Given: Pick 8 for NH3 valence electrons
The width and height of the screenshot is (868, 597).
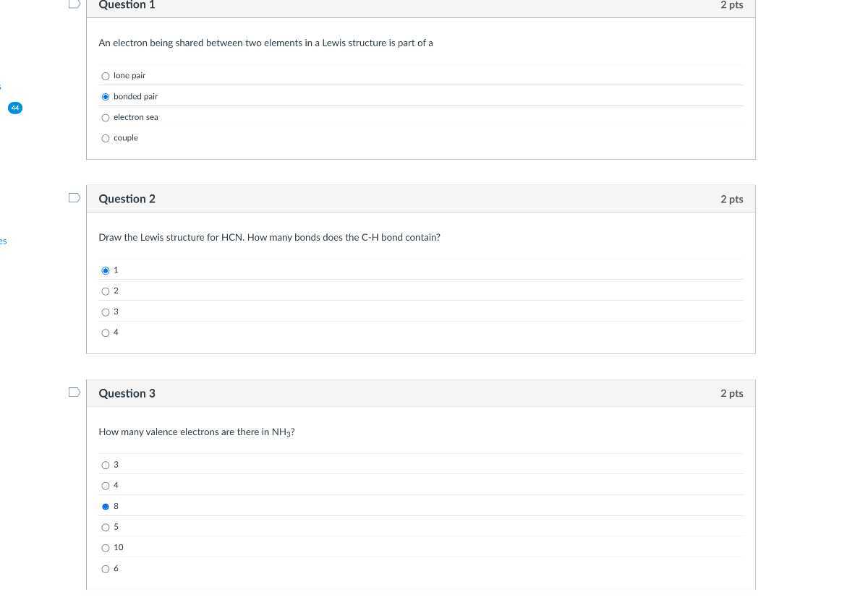Looking at the screenshot, I should coord(106,507).
